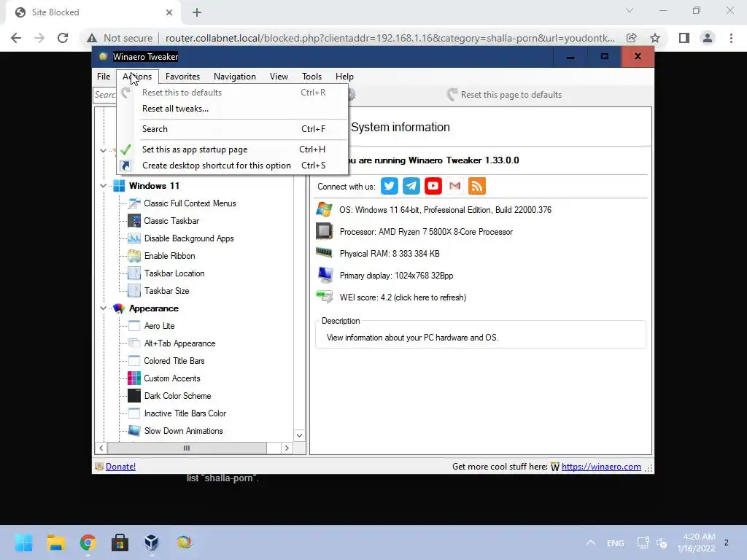Open VirtualBox taskbar icon
The image size is (747, 560).
click(x=152, y=542)
